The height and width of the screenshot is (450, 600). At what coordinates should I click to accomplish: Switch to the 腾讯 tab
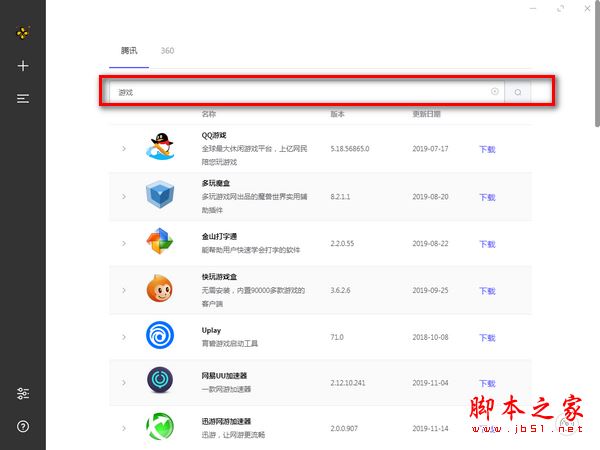coord(129,51)
